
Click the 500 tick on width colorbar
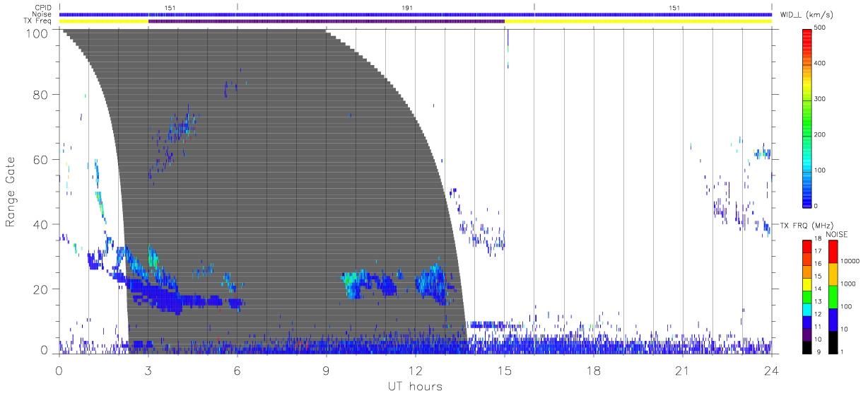(x=819, y=28)
